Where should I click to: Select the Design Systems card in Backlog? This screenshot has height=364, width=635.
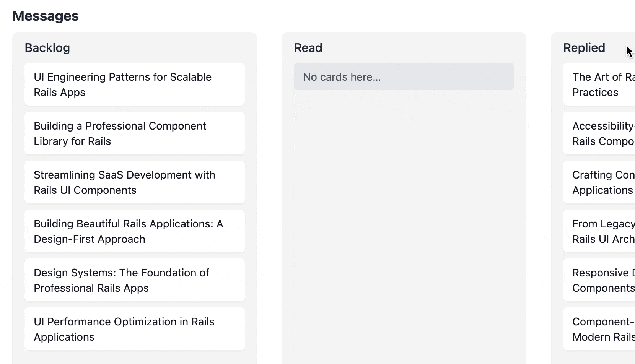tap(134, 280)
